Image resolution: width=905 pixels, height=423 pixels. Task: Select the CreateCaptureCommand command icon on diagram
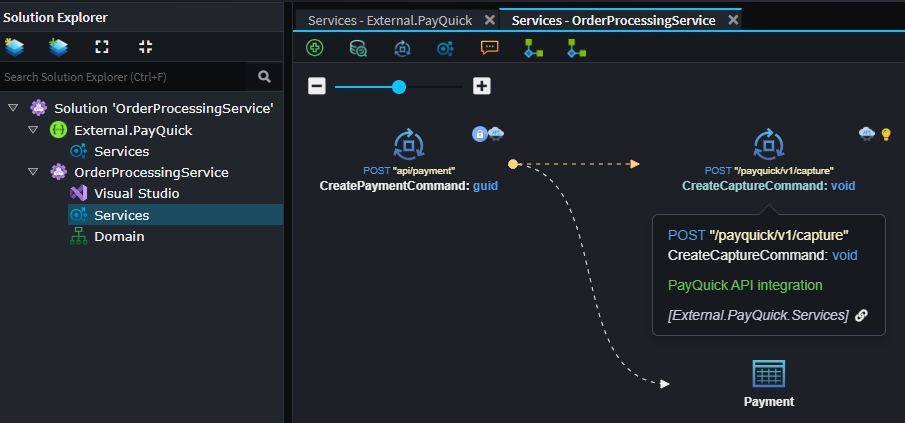[769, 145]
